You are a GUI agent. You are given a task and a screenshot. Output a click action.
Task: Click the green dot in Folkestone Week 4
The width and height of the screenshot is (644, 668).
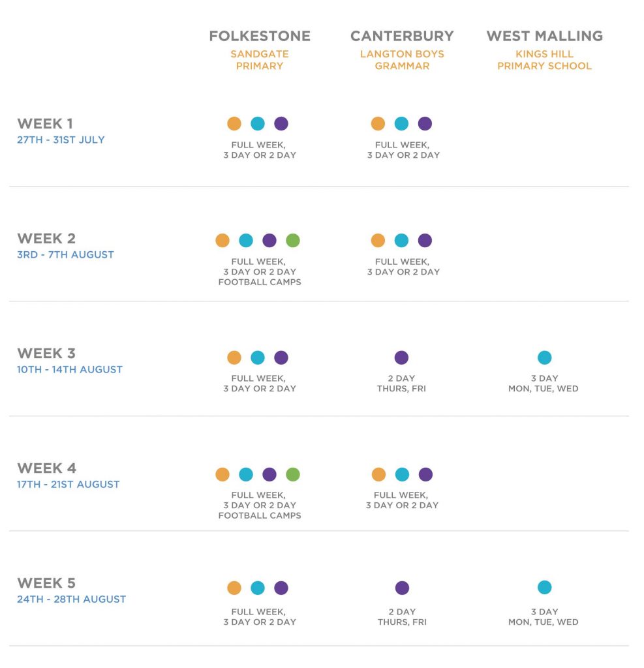pos(293,474)
